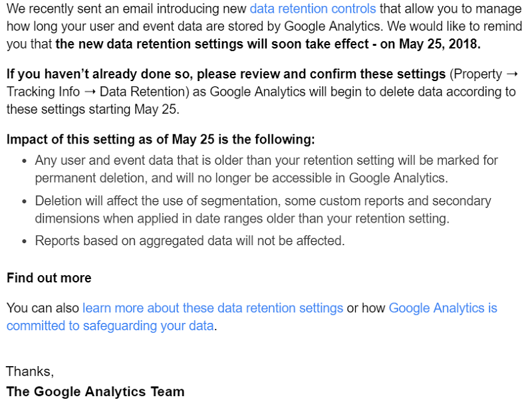Click "these settings starting May 25." line
Screen dimensions: 532x406
92,109
